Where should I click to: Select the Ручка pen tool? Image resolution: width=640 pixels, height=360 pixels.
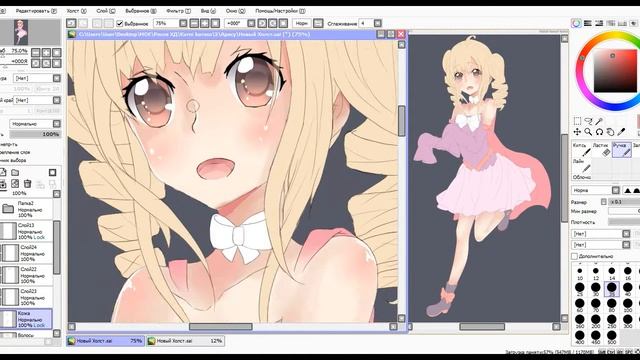pyautogui.click(x=621, y=149)
